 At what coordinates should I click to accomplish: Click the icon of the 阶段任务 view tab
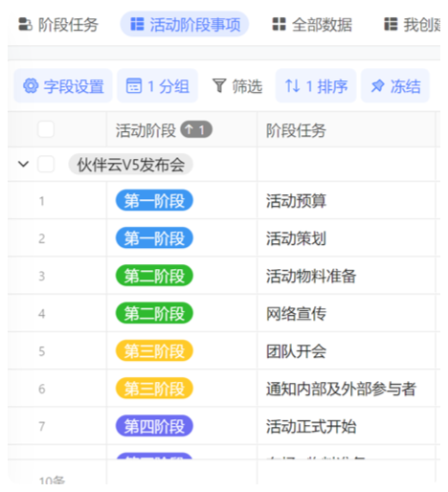pos(25,25)
